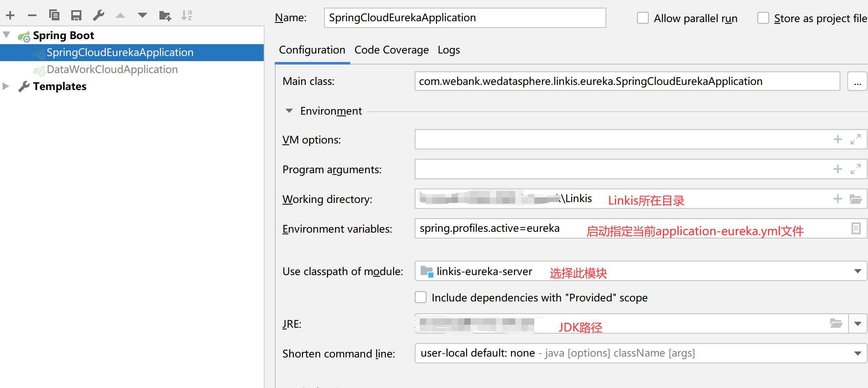The height and width of the screenshot is (388, 868).
Task: Open Environment variables editor icon
Action: [856, 229]
